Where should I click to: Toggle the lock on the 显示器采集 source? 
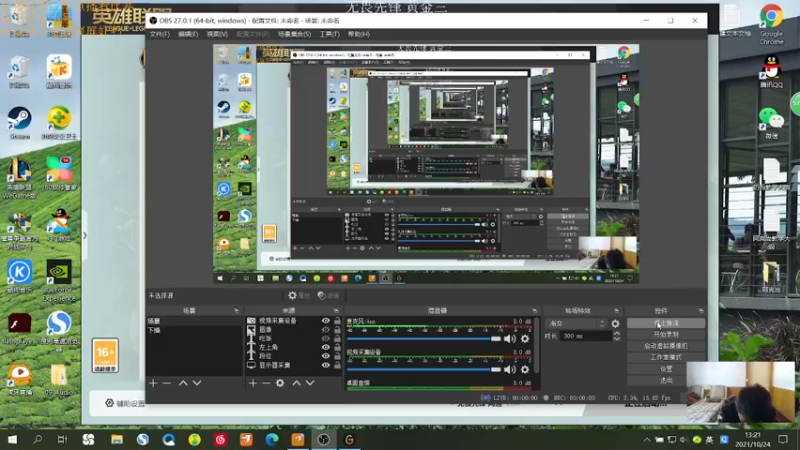[337, 365]
